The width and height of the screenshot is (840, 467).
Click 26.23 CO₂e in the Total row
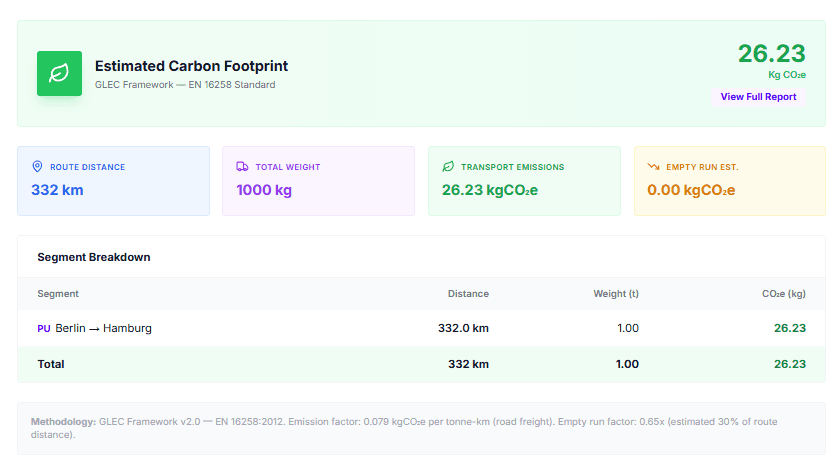point(790,364)
